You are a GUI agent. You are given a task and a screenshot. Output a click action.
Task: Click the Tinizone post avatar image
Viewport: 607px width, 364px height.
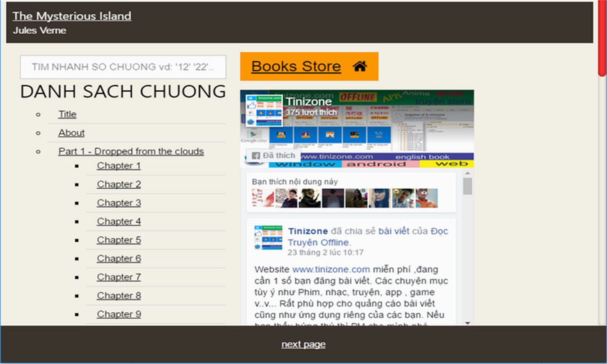268,238
